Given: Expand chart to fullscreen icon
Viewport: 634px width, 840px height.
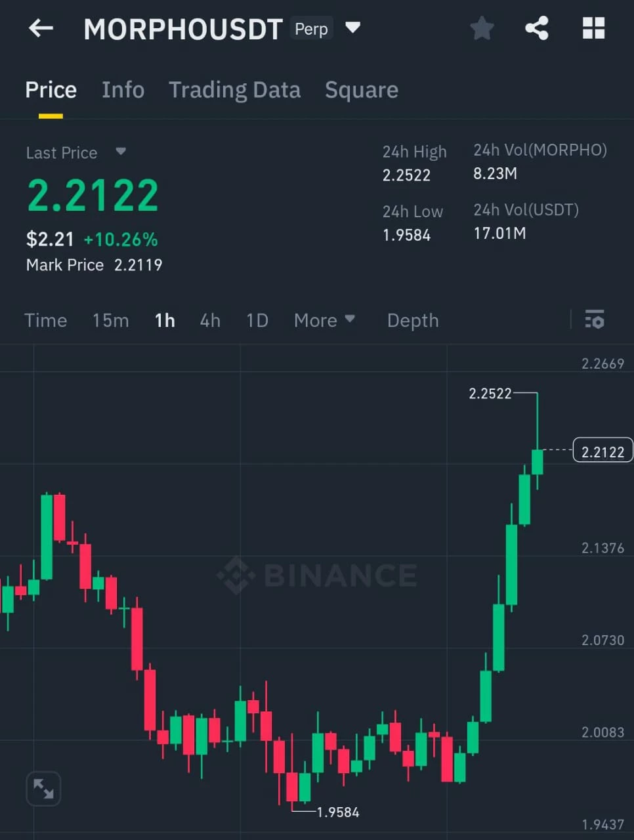Looking at the screenshot, I should [x=43, y=788].
